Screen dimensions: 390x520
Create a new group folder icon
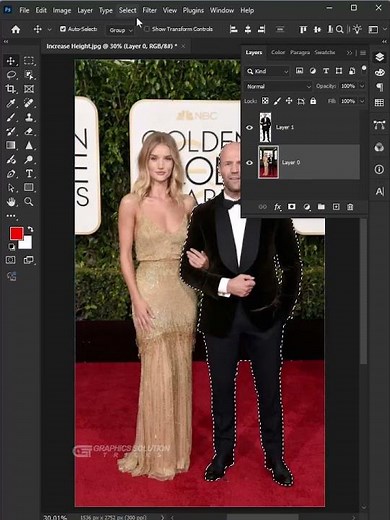321,207
